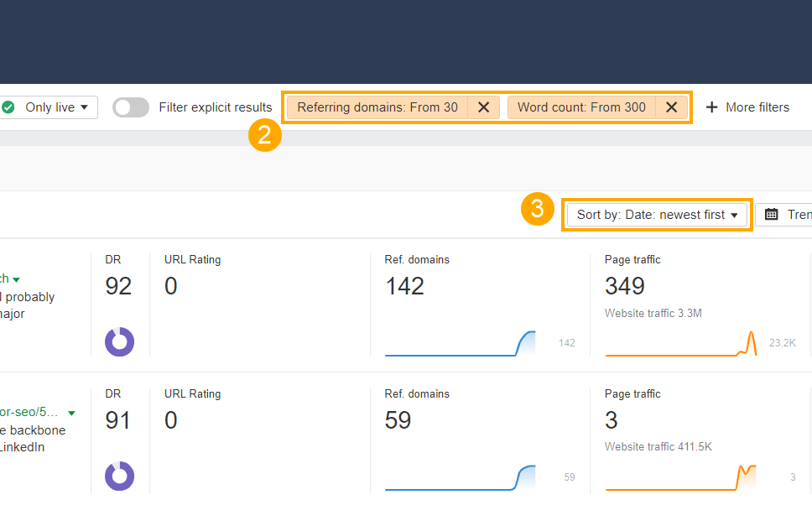
Task: Click the calendar icon beside Trend
Action: click(x=771, y=214)
